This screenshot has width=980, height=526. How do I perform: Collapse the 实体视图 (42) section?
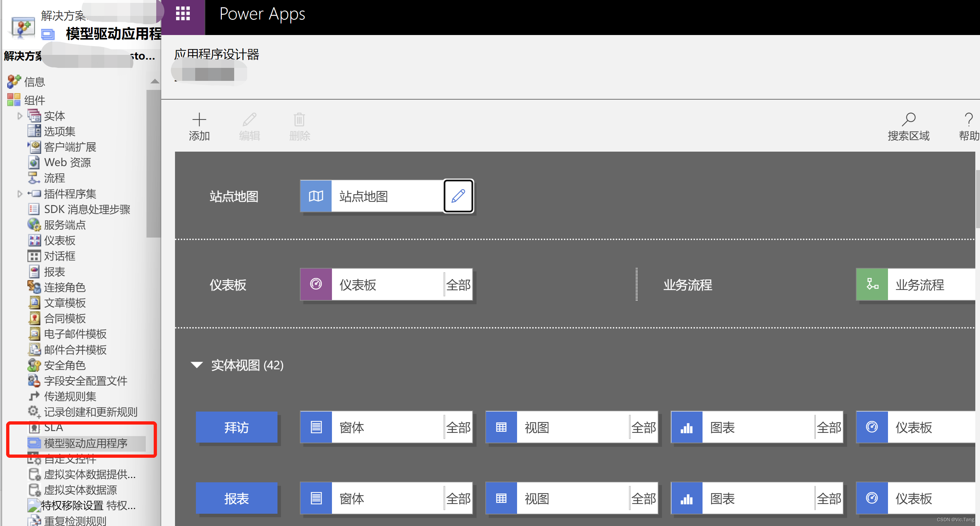pyautogui.click(x=197, y=365)
